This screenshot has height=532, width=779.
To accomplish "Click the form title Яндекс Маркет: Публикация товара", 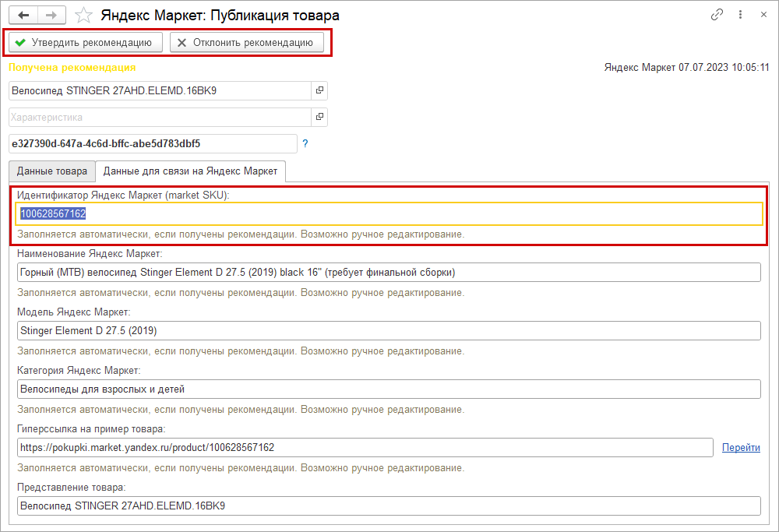I will tap(220, 16).
